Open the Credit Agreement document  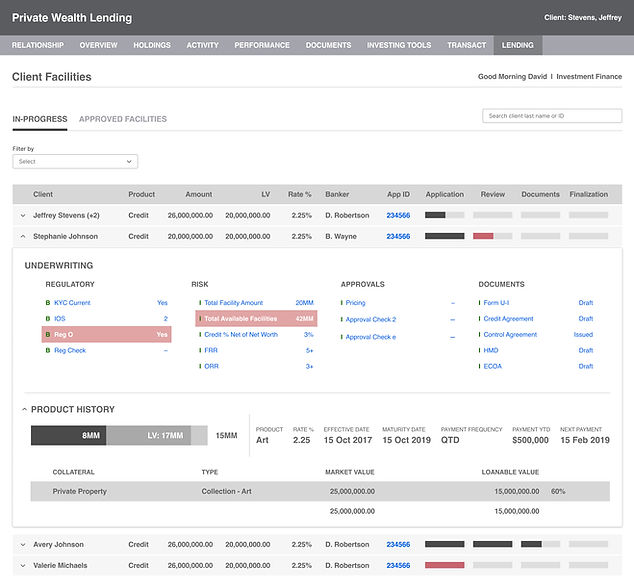coord(508,319)
